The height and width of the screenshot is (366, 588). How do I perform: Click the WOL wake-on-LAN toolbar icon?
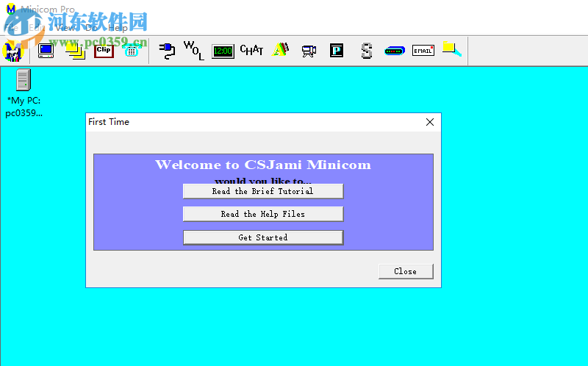click(x=193, y=51)
